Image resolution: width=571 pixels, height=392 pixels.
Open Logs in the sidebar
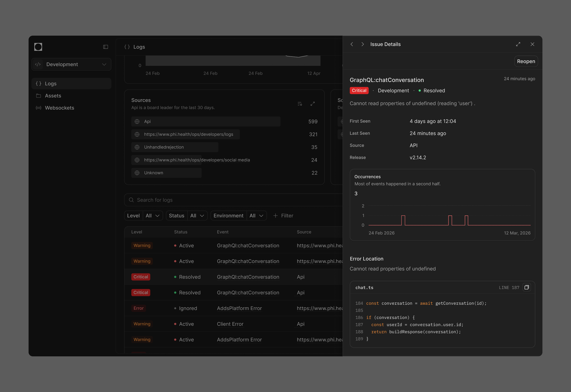coord(71,83)
